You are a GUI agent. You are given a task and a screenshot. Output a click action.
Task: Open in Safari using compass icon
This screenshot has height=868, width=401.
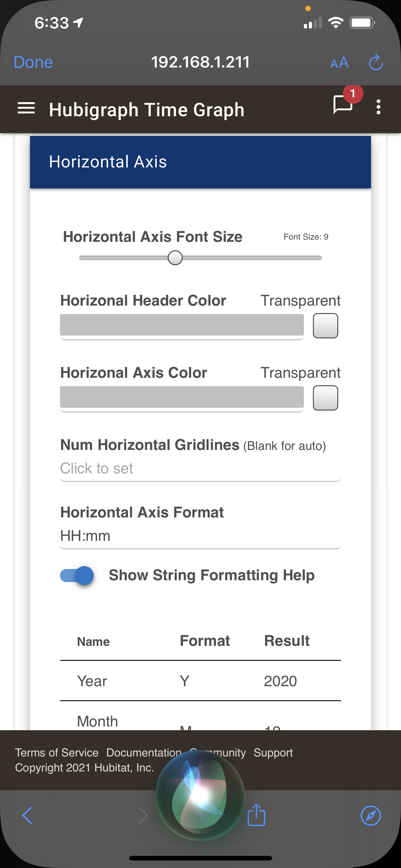coord(370,816)
